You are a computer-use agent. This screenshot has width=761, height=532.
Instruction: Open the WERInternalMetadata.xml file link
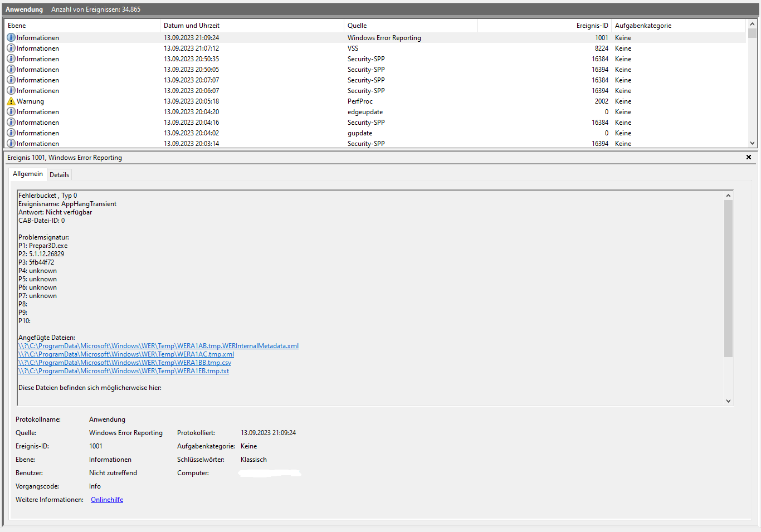coord(158,346)
